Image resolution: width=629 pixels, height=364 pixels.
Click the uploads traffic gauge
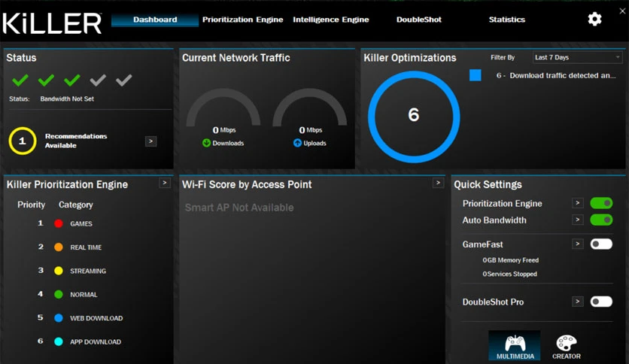coord(310,108)
